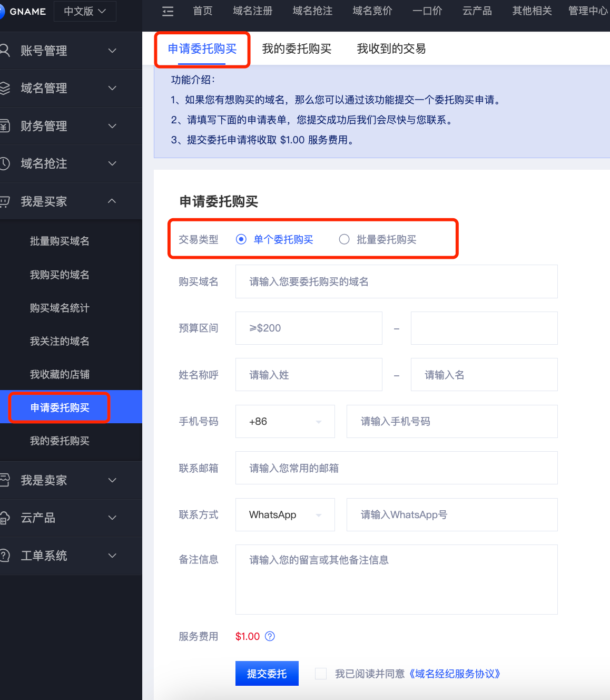Focus the WhatsApp number input field

point(452,514)
